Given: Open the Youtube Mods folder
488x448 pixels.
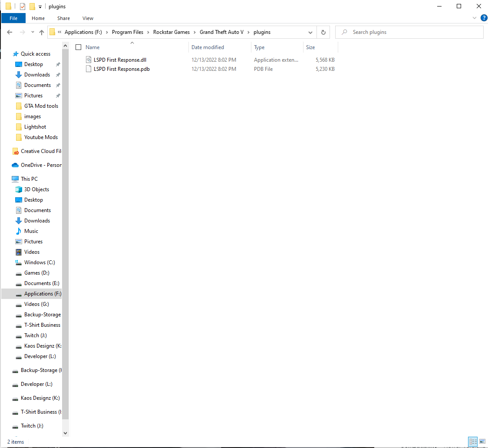Looking at the screenshot, I should click(41, 137).
